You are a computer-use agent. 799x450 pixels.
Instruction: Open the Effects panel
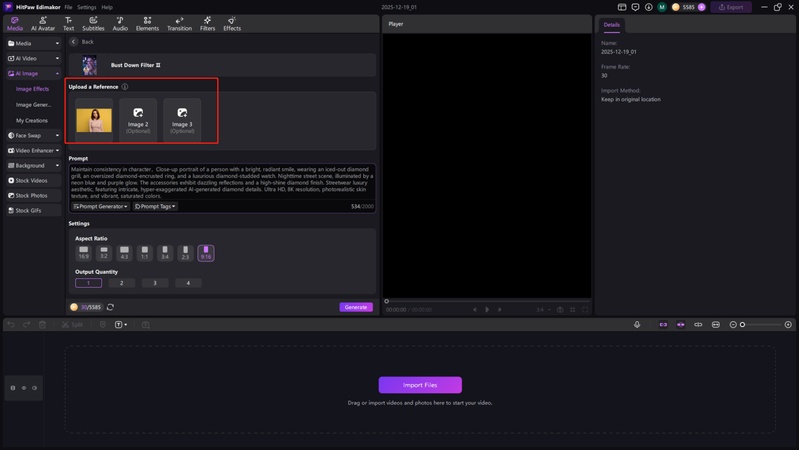tap(232, 23)
